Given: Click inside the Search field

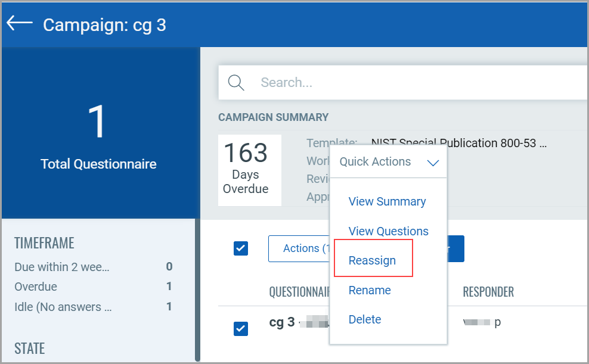Looking at the screenshot, I should [358, 82].
